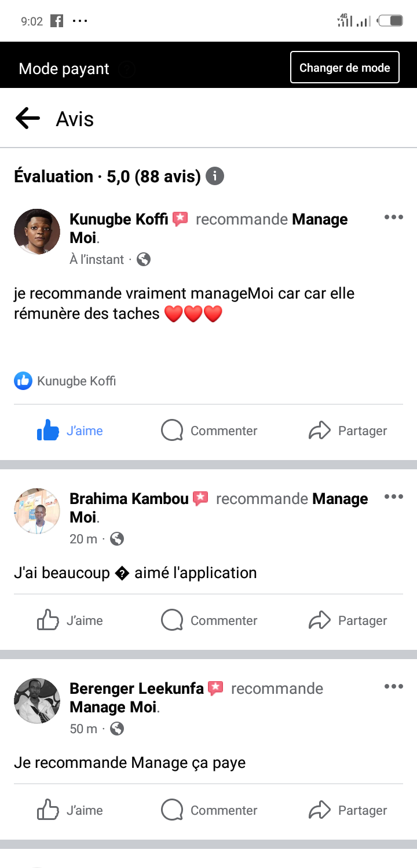Screen dimensions: 417x868
Task: Open Brahima Kambou's profile picture
Action: [x=37, y=511]
